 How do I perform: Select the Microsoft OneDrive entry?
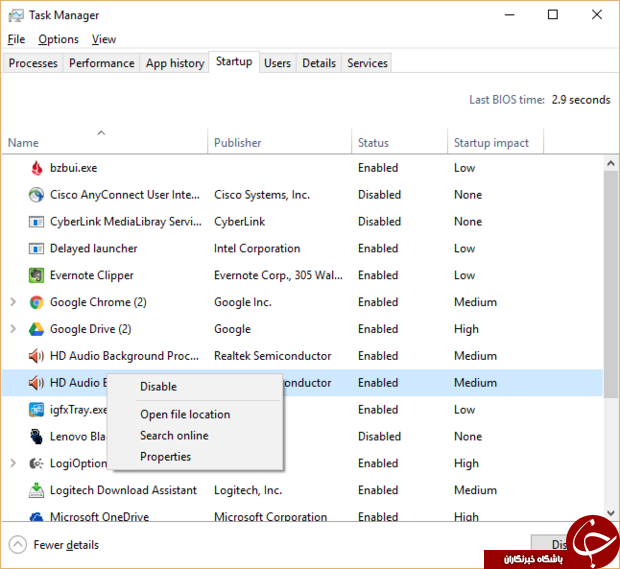[100, 516]
